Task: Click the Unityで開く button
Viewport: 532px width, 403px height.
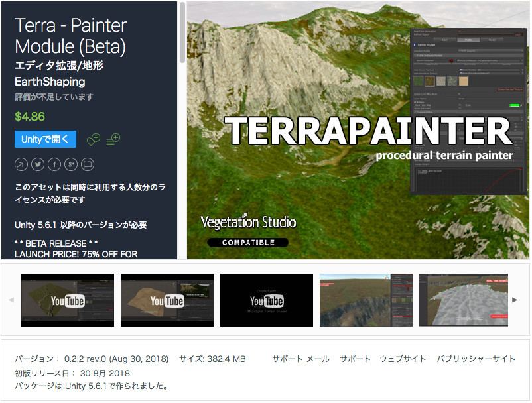Action: pos(45,139)
